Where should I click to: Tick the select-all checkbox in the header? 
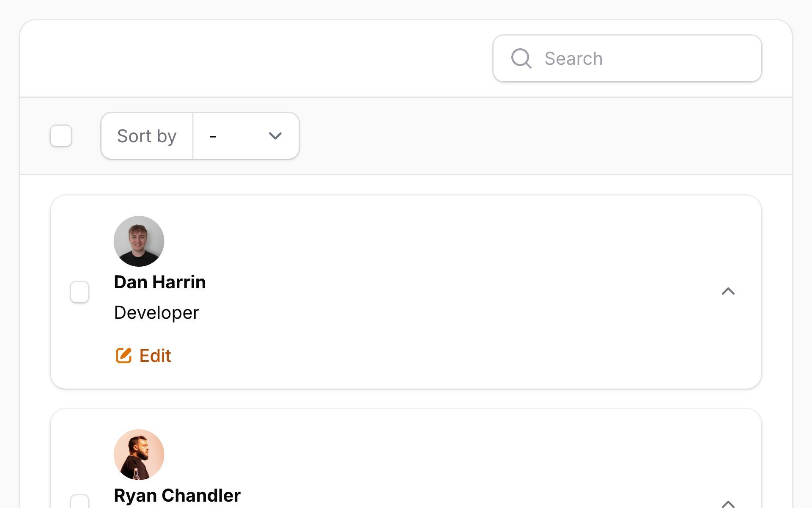(61, 136)
